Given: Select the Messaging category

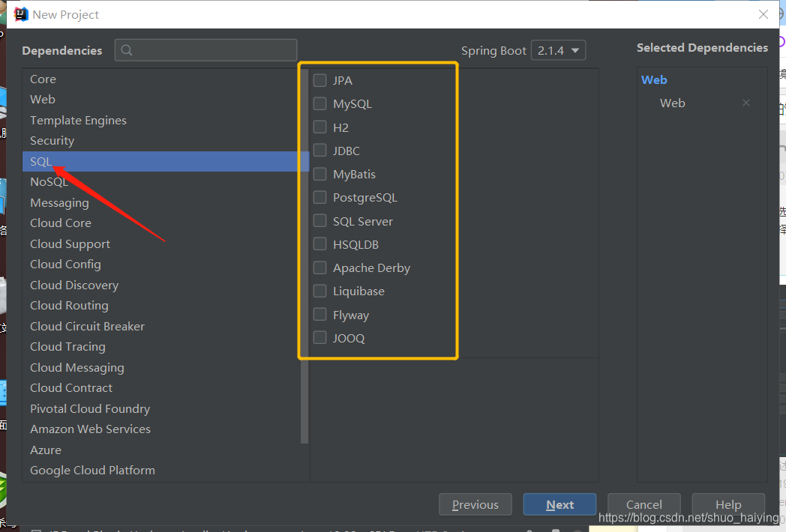Looking at the screenshot, I should (166, 203).
